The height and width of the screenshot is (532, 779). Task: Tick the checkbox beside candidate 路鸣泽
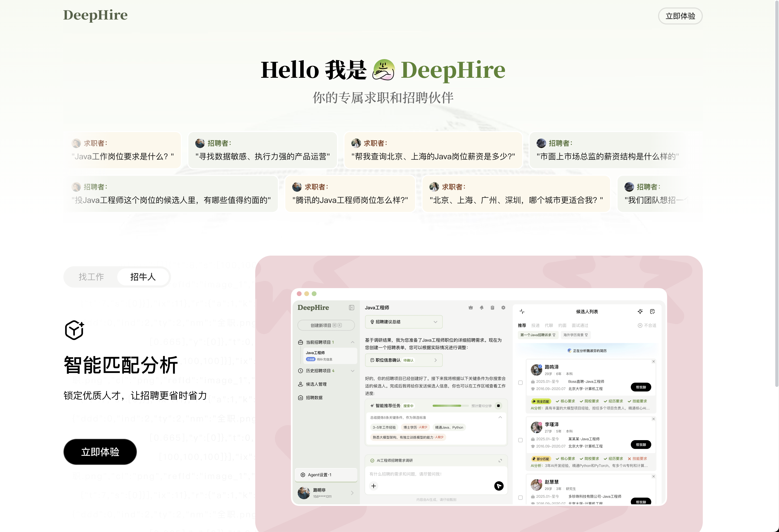pyautogui.click(x=520, y=383)
